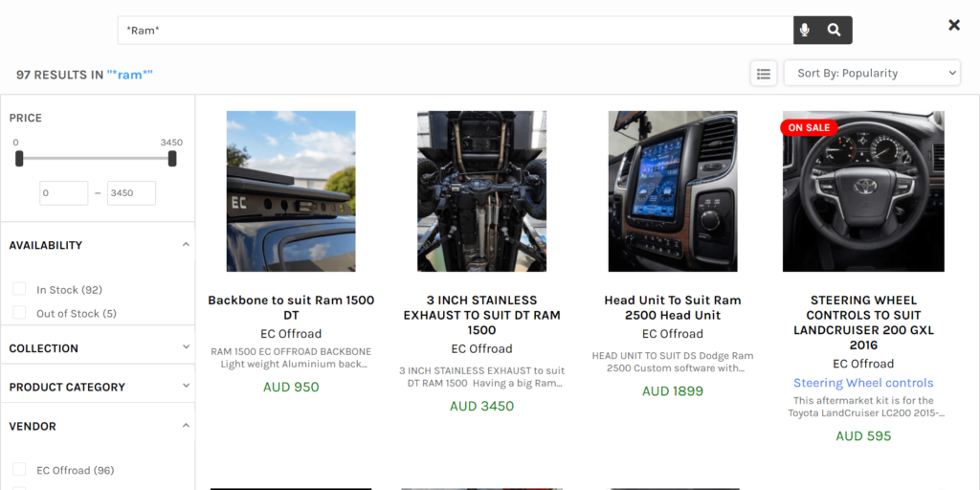Tick the Out of Stock (5) checkbox
This screenshot has width=980, height=490.
(20, 313)
